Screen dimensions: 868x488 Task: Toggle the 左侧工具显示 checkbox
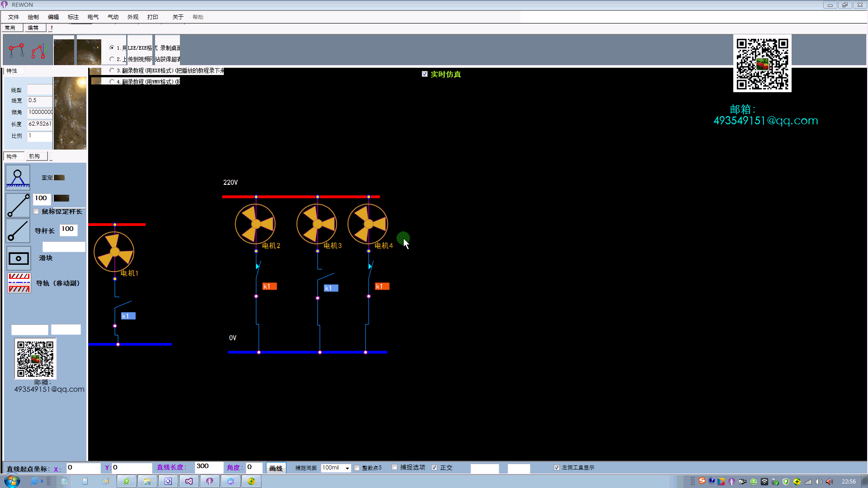tap(557, 468)
